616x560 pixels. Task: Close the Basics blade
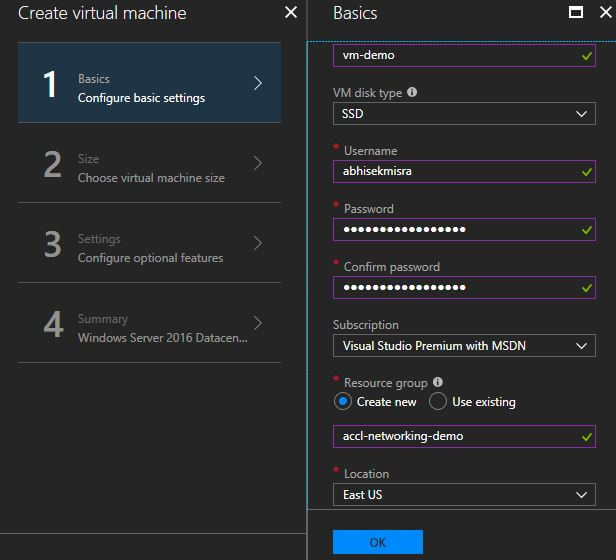coord(606,12)
